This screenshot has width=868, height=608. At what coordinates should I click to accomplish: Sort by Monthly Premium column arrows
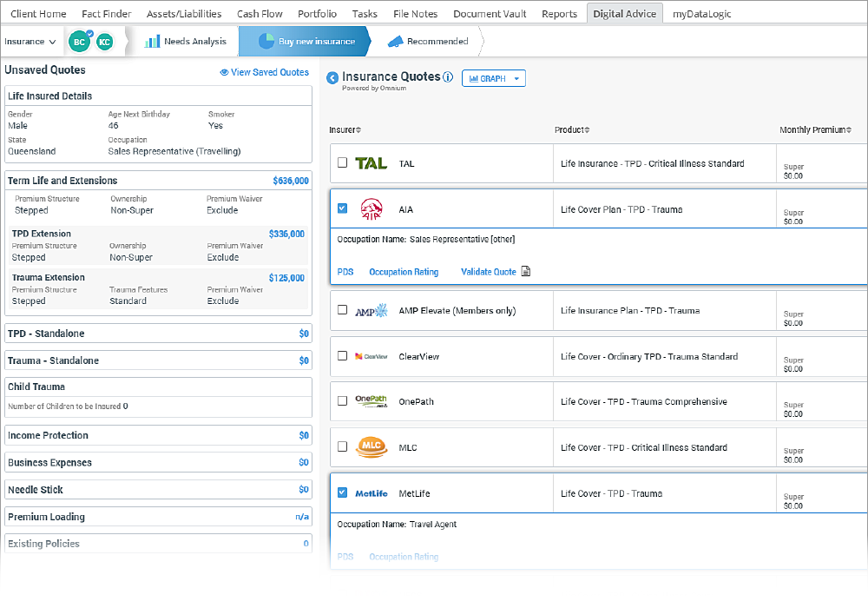tap(849, 130)
